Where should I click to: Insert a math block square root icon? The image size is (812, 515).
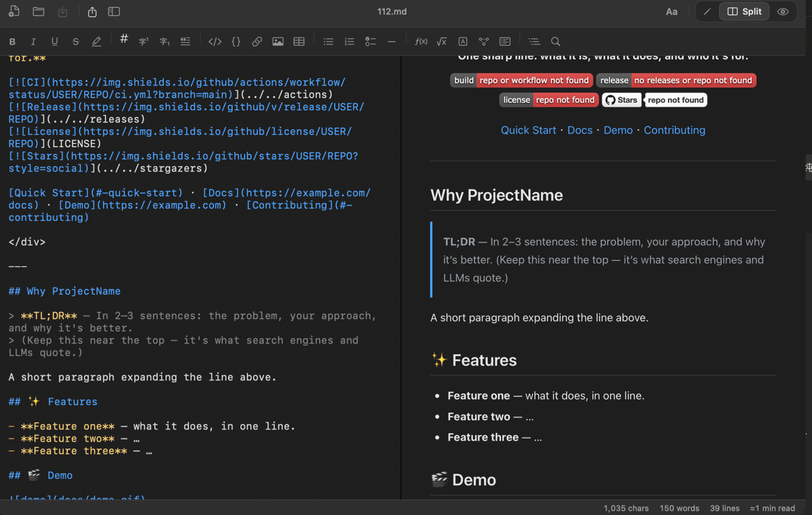442,41
